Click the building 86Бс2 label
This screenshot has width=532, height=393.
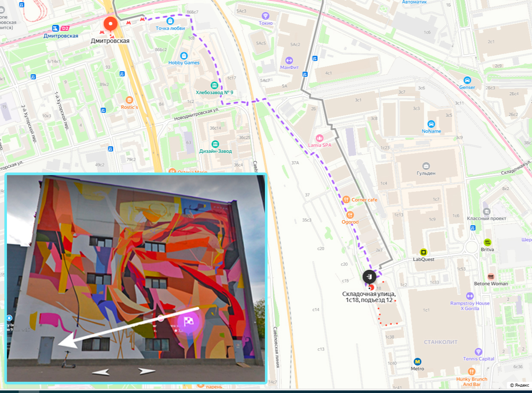161,50
